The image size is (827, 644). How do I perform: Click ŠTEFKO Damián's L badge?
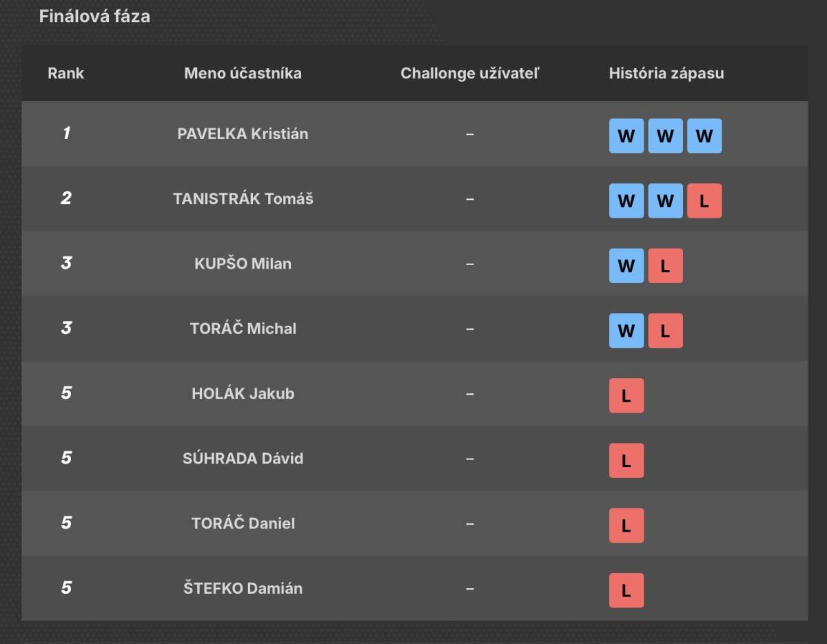(x=626, y=590)
